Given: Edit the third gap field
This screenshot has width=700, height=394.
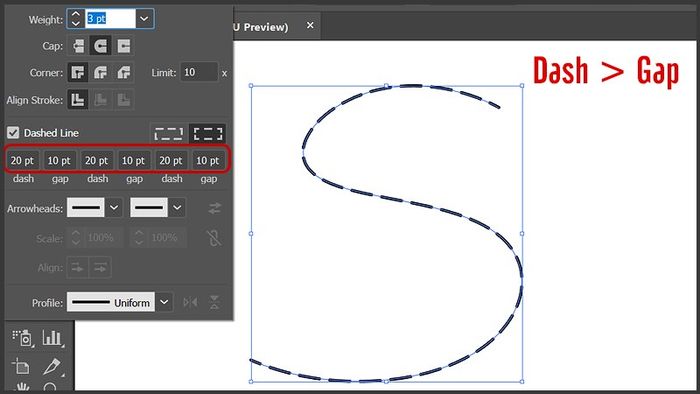Looking at the screenshot, I should coord(208,161).
